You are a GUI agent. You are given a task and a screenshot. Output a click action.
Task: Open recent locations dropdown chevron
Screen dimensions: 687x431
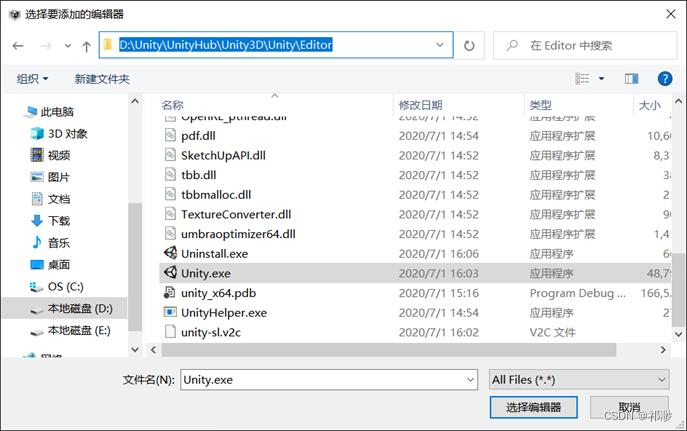pos(67,46)
